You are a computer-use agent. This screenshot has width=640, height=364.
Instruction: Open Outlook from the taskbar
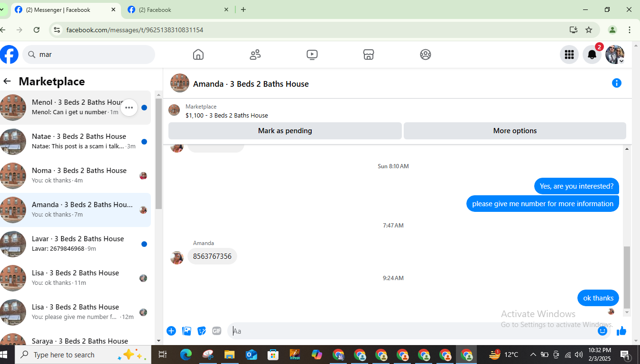pos(251,355)
